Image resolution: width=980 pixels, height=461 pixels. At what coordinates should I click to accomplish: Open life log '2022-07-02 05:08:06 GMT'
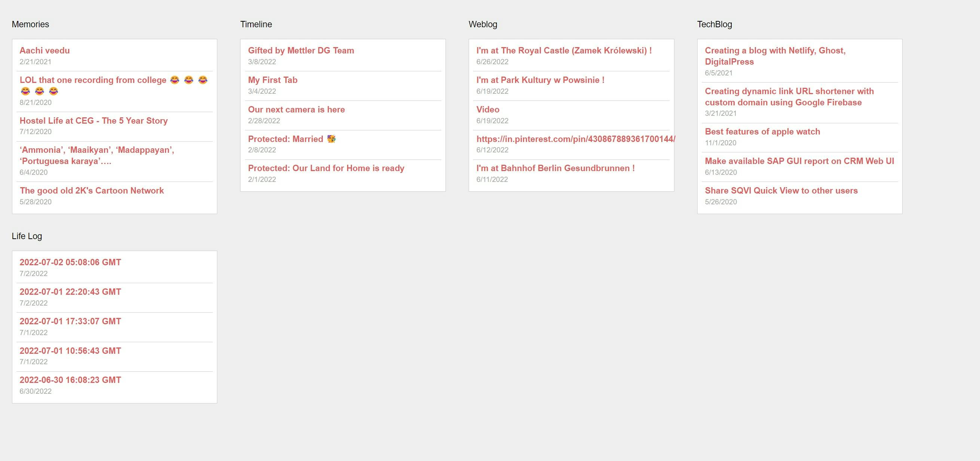pos(70,263)
